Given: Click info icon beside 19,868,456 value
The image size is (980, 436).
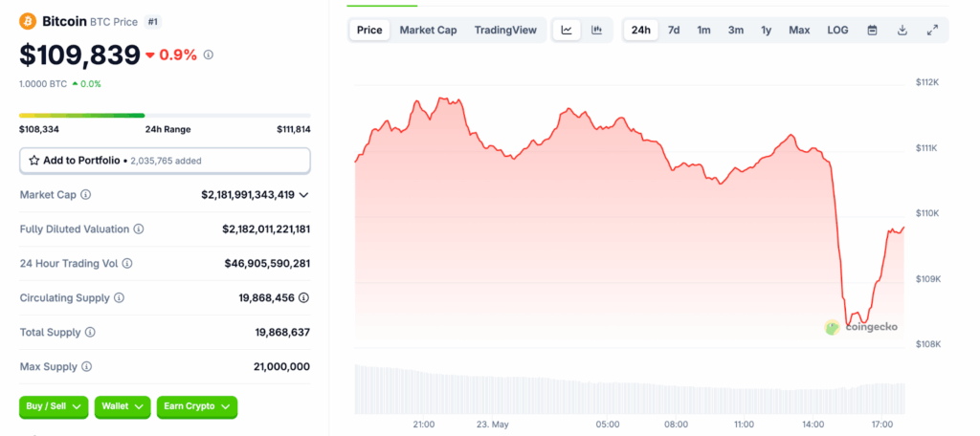Looking at the screenshot, I should (303, 298).
